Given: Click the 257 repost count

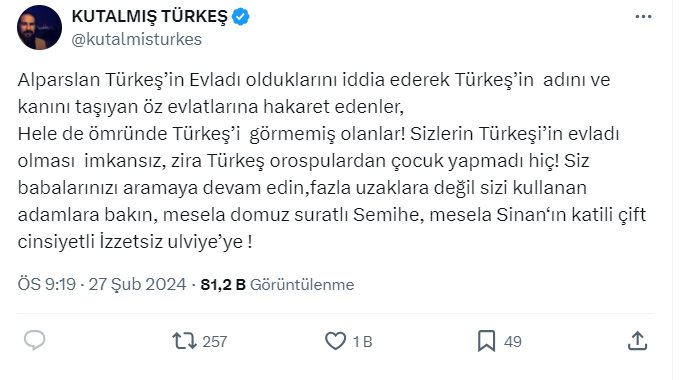Looking at the screenshot, I should pos(214,342).
